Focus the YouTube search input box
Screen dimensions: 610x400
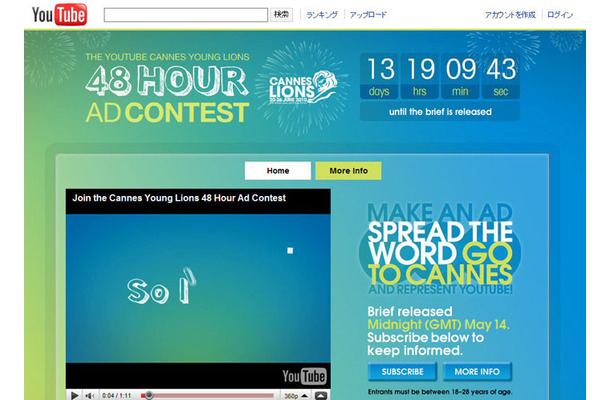click(186, 15)
